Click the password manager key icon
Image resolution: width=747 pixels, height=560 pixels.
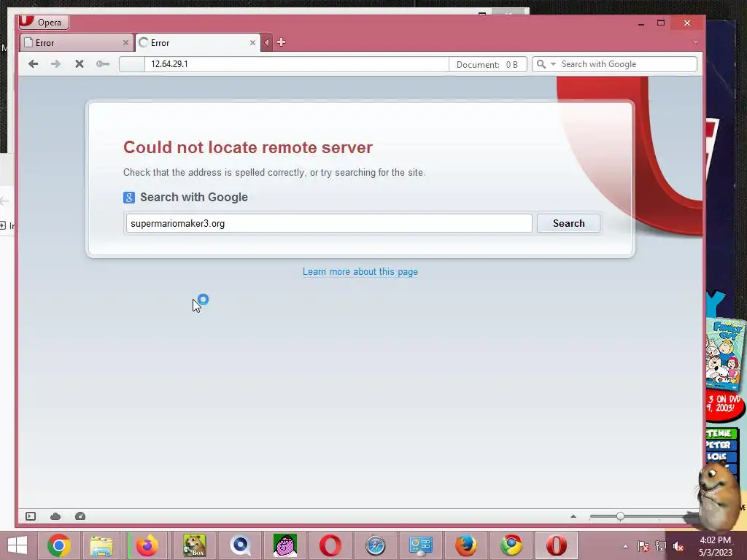point(103,64)
